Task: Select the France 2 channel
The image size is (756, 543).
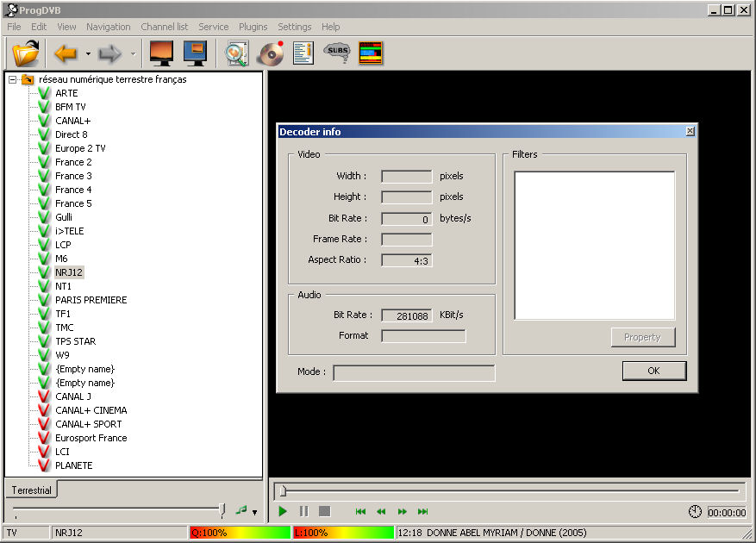Action: [x=73, y=163]
